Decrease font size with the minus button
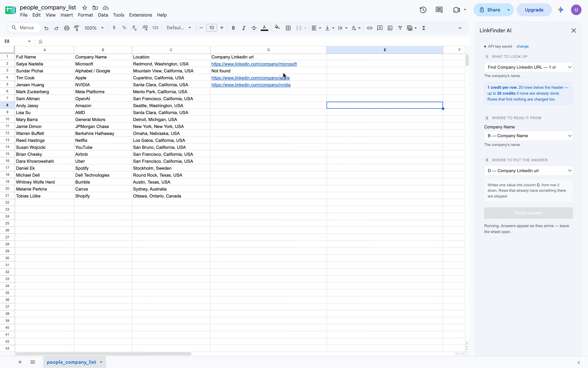 (x=201, y=28)
